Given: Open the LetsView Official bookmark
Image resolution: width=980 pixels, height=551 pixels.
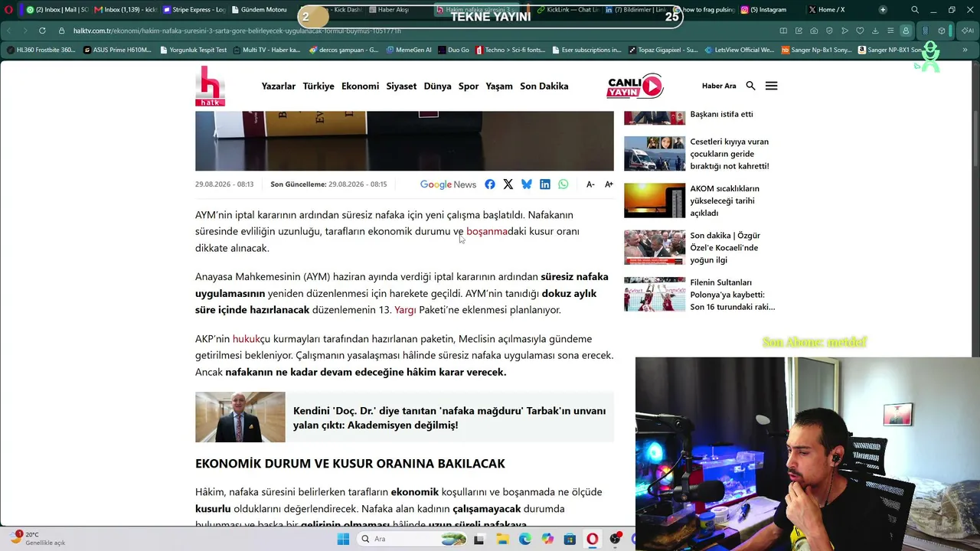Looking at the screenshot, I should pos(739,50).
